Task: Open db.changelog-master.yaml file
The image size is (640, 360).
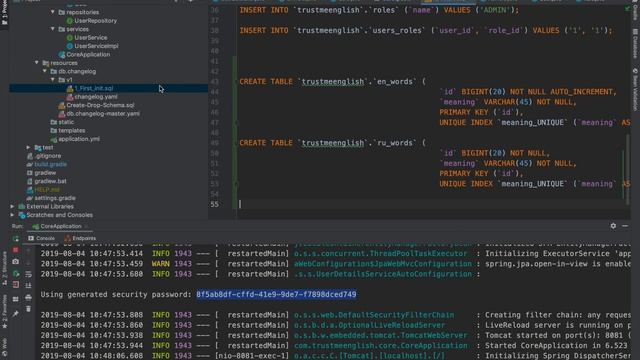Action: (99, 113)
